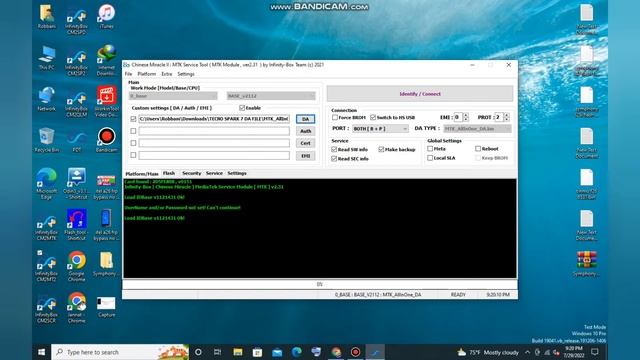Open the Microsoft Edge desktop shortcut
The width and height of the screenshot is (640, 360).
pyautogui.click(x=47, y=184)
